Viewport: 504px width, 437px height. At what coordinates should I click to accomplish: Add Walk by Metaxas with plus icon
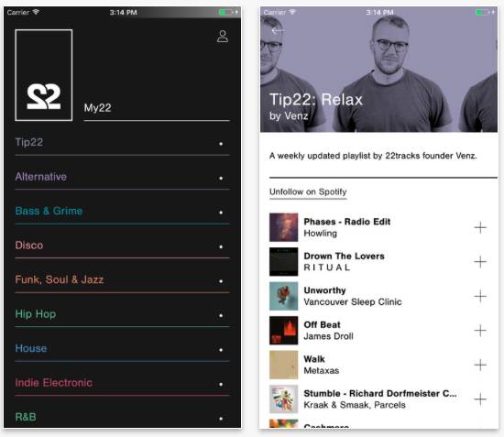click(x=480, y=365)
